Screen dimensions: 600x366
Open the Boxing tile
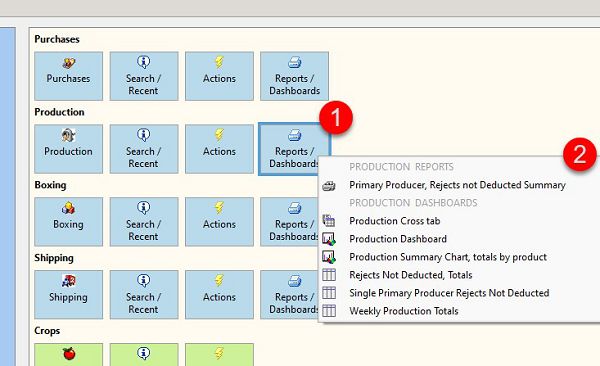(x=68, y=222)
